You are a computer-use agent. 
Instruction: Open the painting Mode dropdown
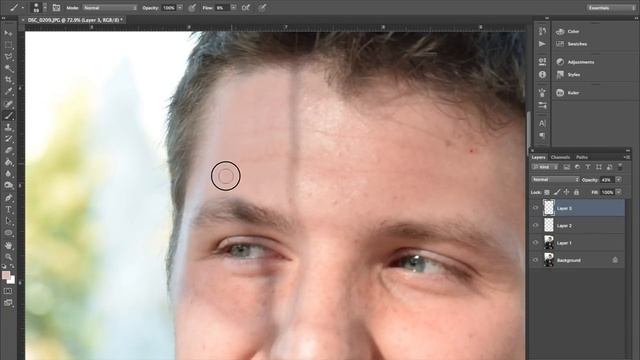coord(110,8)
